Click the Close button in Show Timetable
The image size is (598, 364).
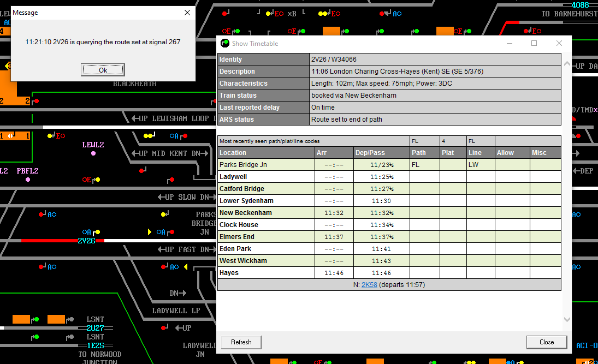[547, 342]
